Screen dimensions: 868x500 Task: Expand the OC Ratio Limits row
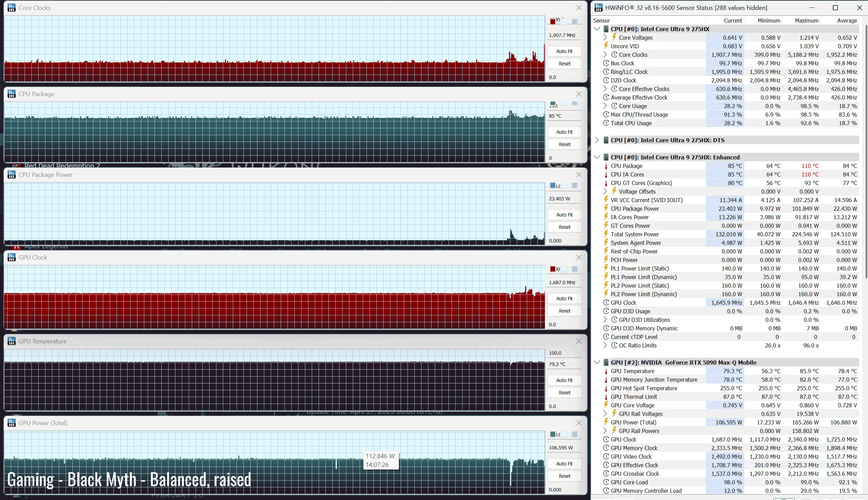(605, 345)
